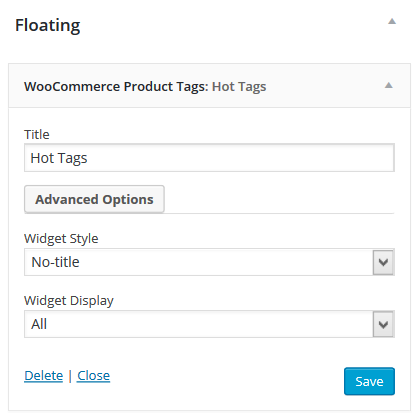The image size is (417, 420).
Task: Click the Widget Style label
Action: (61, 239)
